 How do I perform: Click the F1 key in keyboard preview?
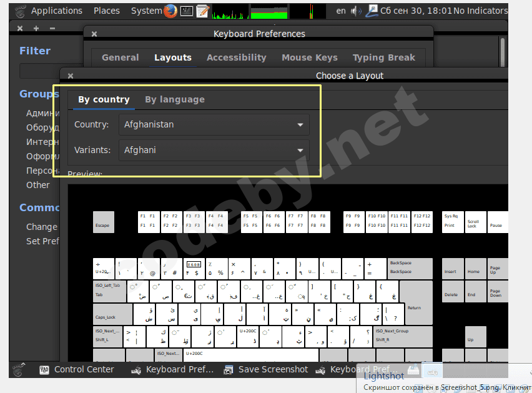(148, 222)
